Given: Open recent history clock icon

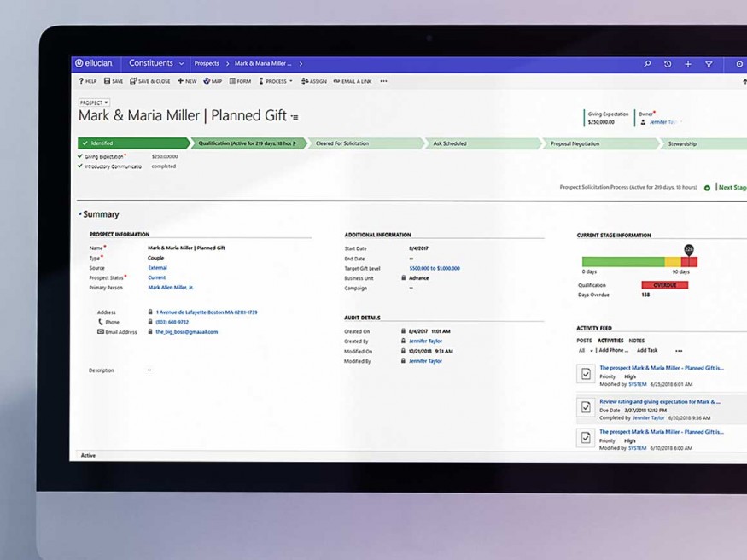Looking at the screenshot, I should point(668,64).
